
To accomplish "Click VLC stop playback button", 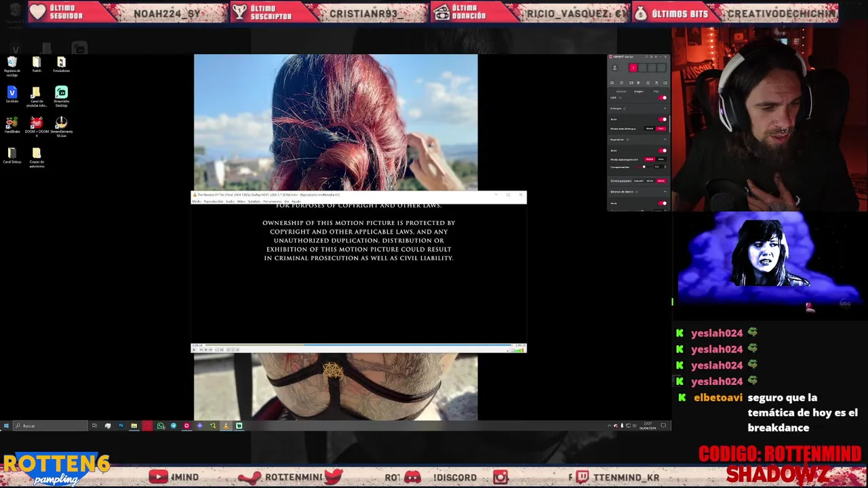I will [205, 350].
